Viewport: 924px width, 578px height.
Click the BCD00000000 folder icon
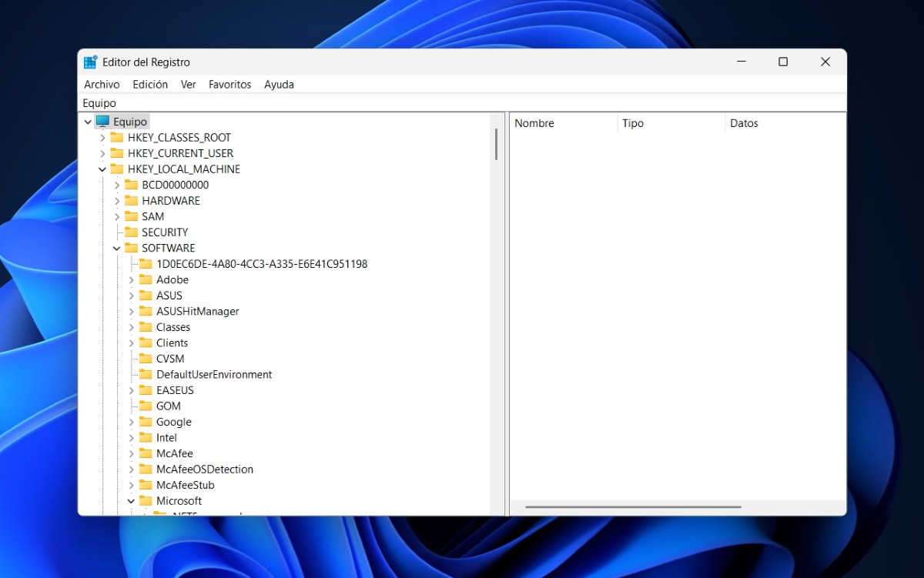pyautogui.click(x=131, y=185)
